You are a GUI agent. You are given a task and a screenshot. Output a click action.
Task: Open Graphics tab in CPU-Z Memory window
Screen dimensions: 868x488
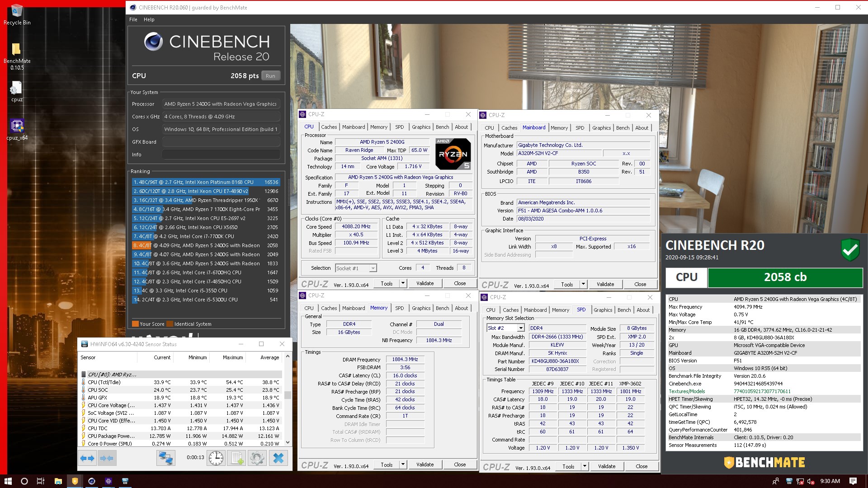421,308
